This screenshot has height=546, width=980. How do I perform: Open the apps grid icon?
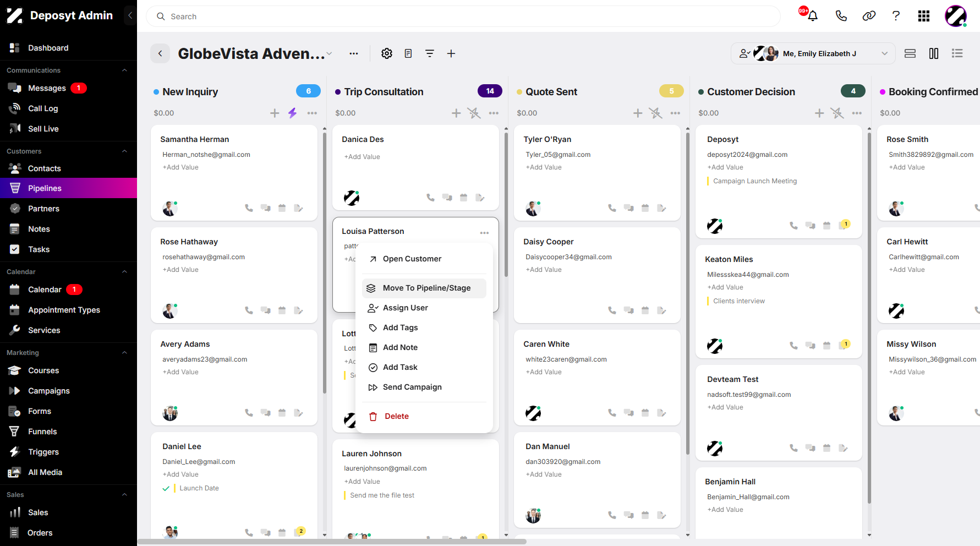tap(924, 16)
